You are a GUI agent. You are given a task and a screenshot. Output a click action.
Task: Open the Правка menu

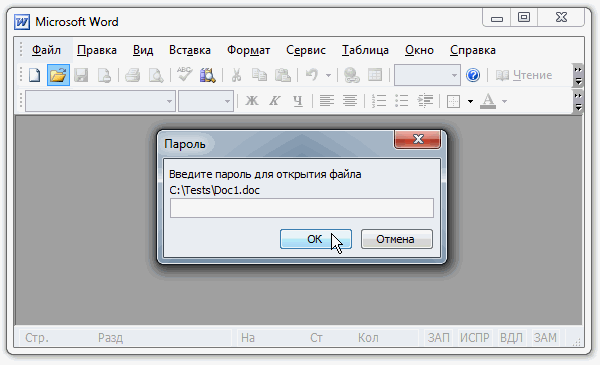(97, 50)
